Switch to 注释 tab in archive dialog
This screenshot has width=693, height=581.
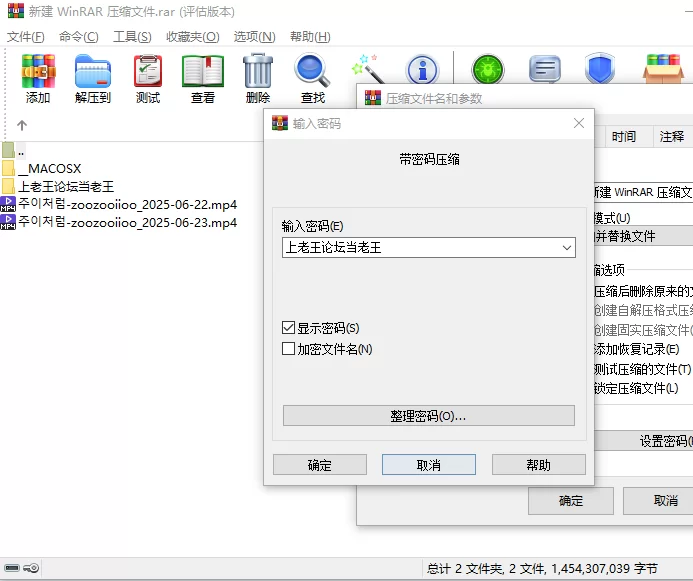click(x=671, y=137)
